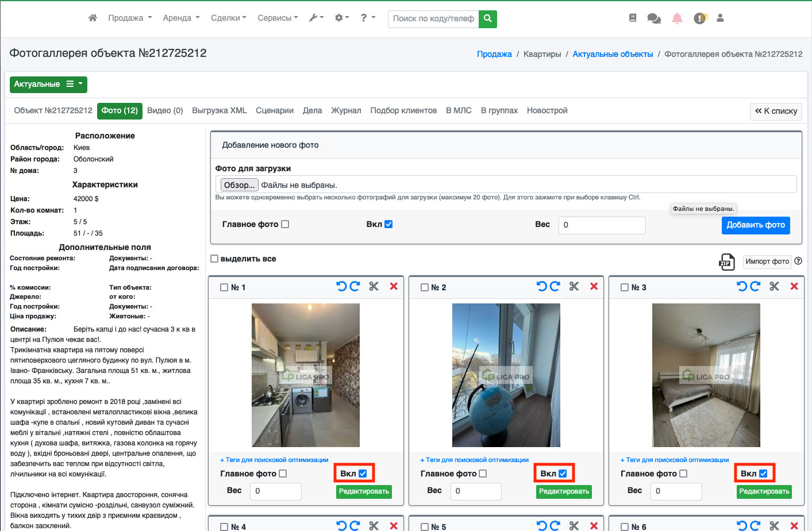
Task: Open the notifications bell
Action: (677, 18)
